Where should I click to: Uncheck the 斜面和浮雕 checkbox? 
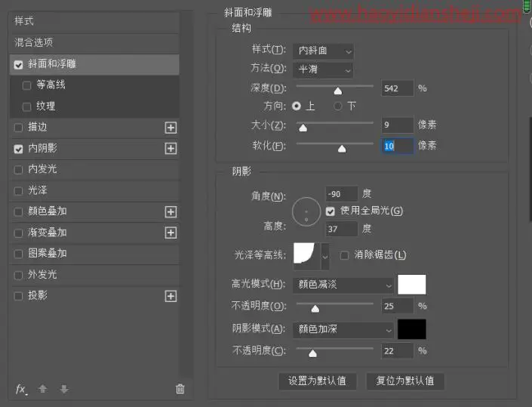pyautogui.click(x=18, y=64)
